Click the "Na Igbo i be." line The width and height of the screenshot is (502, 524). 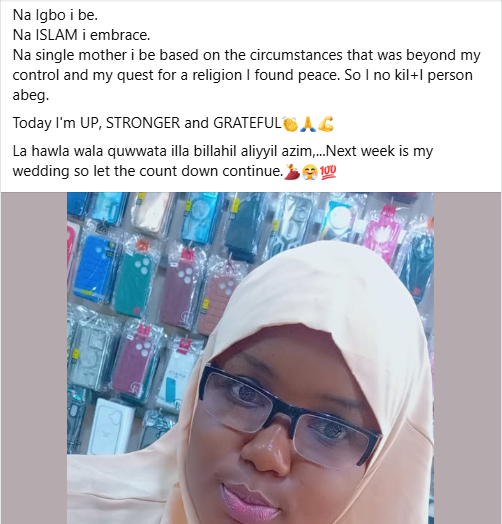(x=55, y=15)
